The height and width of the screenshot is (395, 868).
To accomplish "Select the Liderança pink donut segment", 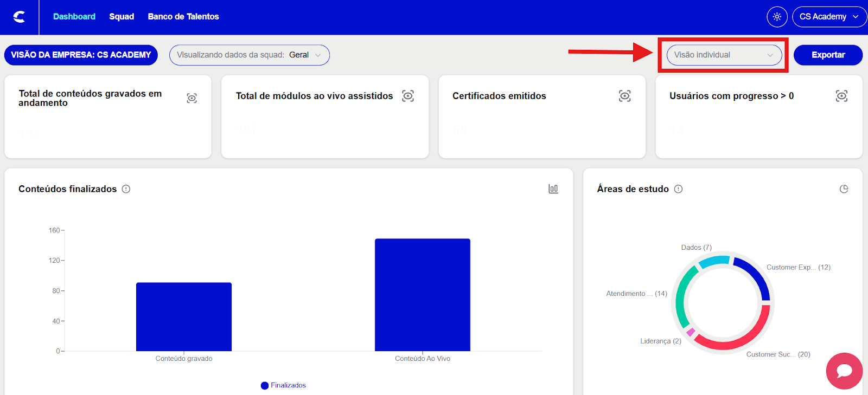I will click(691, 332).
